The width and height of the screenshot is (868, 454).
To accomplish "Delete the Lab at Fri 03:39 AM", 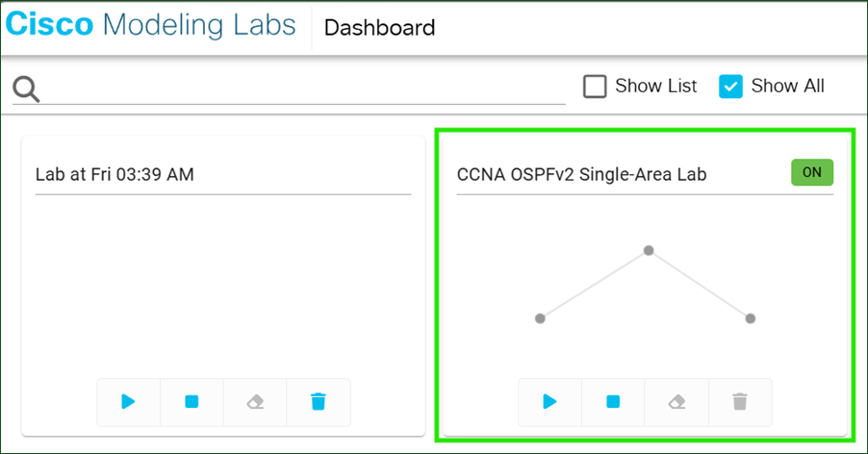I will [319, 401].
